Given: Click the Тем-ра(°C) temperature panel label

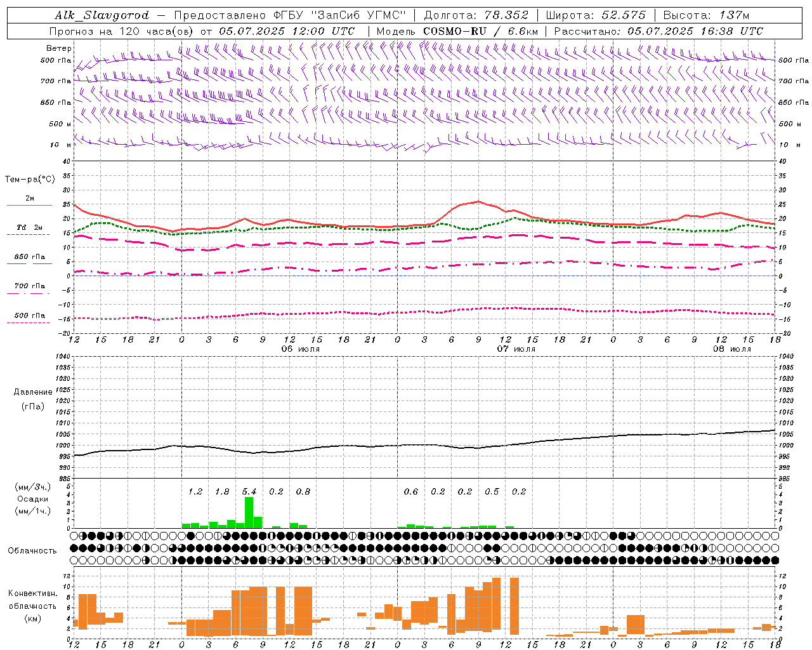Looking at the screenshot, I should click(x=30, y=180).
